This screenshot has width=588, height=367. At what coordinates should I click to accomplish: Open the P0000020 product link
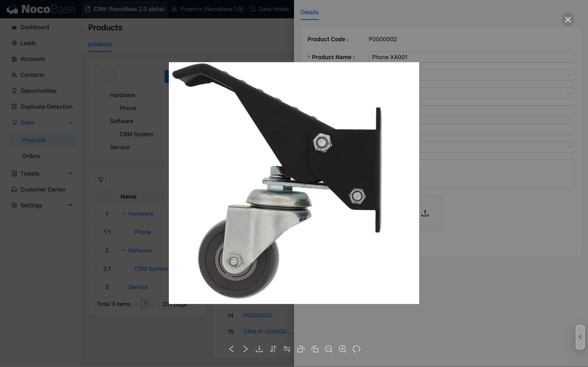tap(257, 315)
